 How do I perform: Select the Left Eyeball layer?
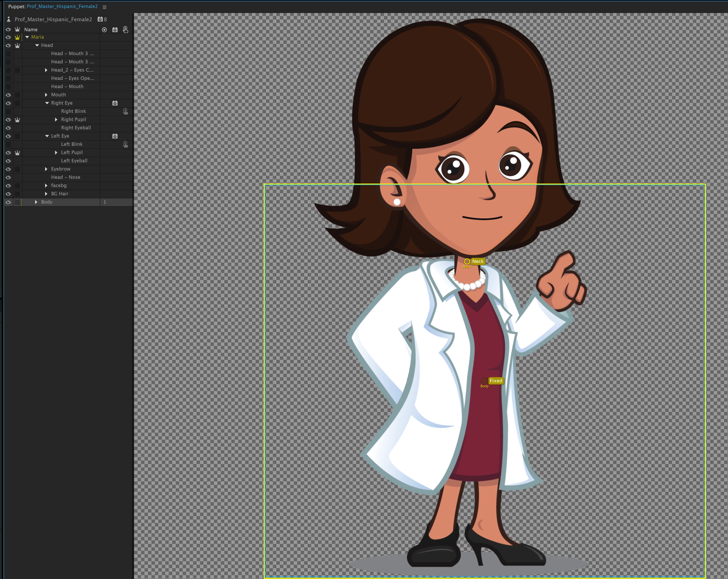point(74,161)
